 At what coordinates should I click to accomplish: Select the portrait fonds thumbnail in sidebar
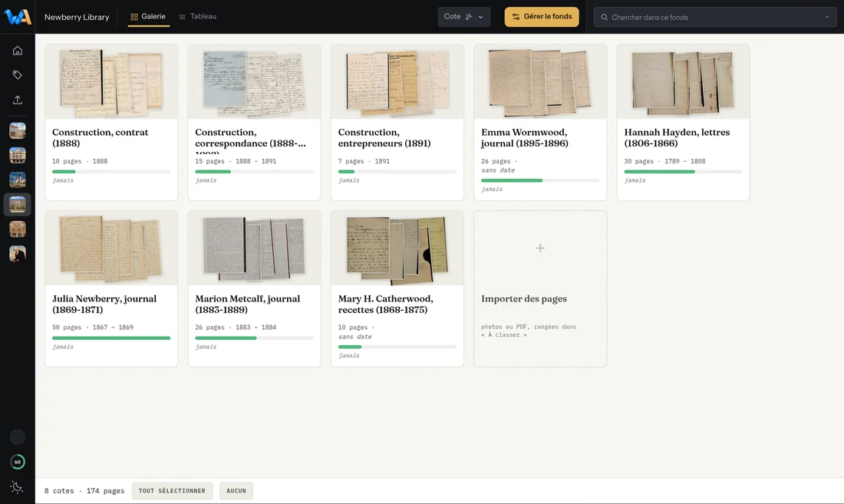point(17,253)
